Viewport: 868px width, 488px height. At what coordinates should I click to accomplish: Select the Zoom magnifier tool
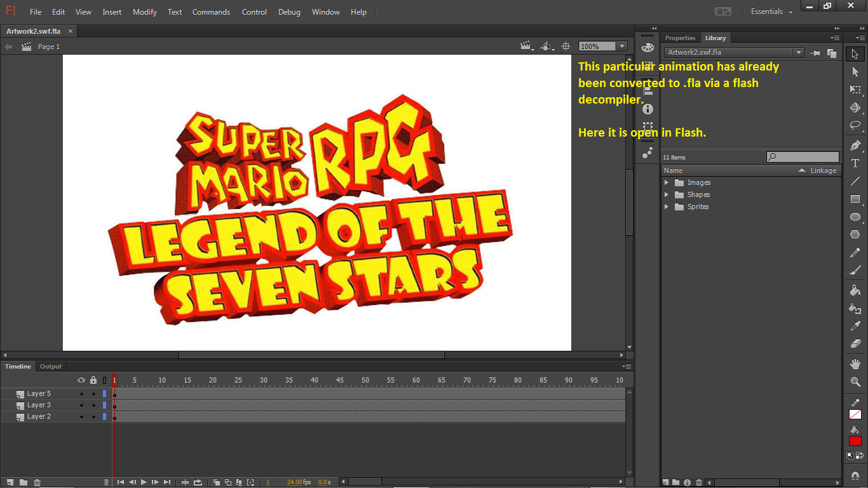click(855, 382)
